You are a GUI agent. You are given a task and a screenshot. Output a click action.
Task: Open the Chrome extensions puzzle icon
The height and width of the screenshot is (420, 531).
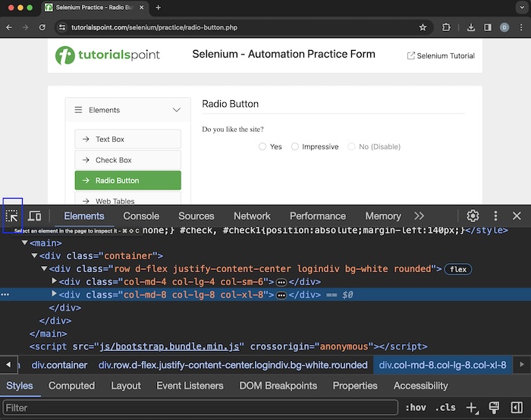pyautogui.click(x=446, y=27)
